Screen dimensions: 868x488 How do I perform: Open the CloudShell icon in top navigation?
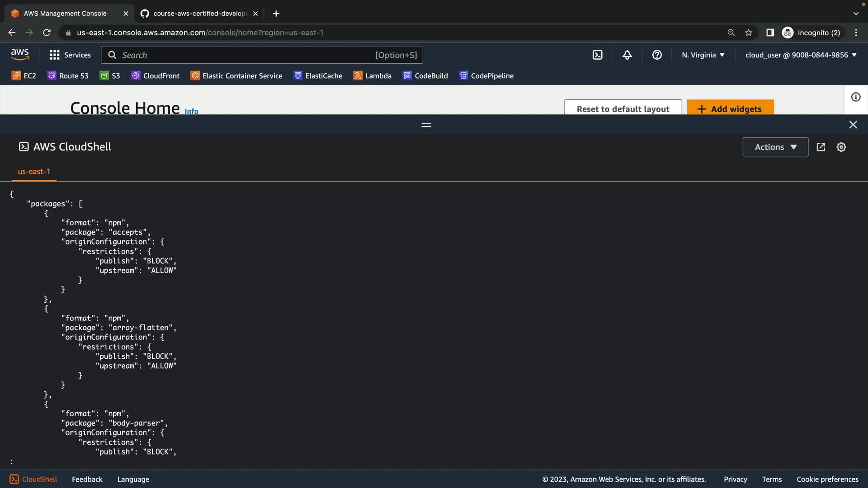(x=597, y=55)
